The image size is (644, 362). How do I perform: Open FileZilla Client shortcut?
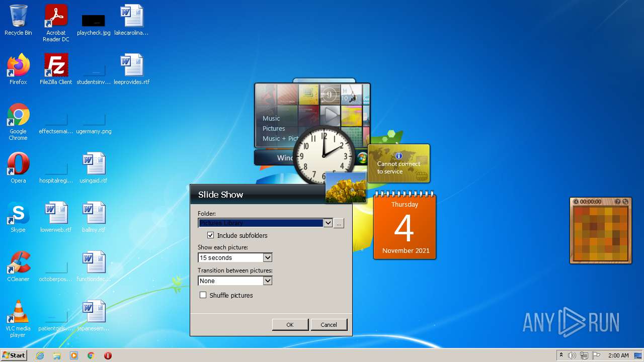tap(56, 69)
